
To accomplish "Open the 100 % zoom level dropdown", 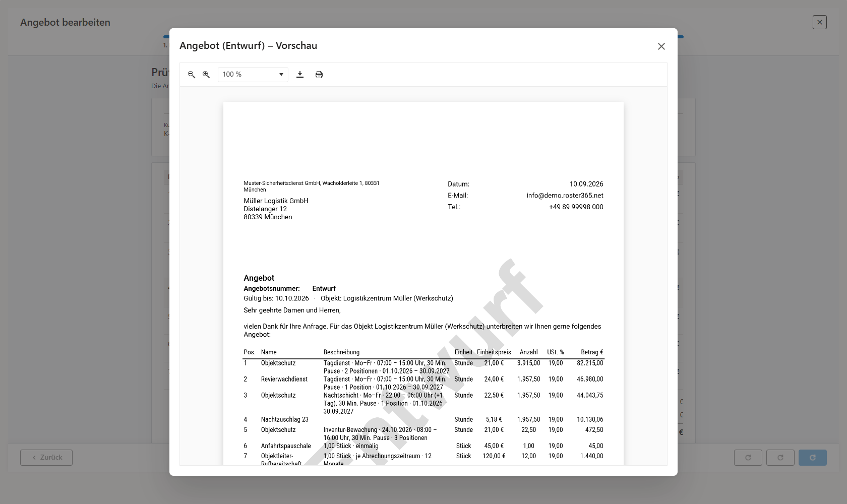I will [281, 75].
